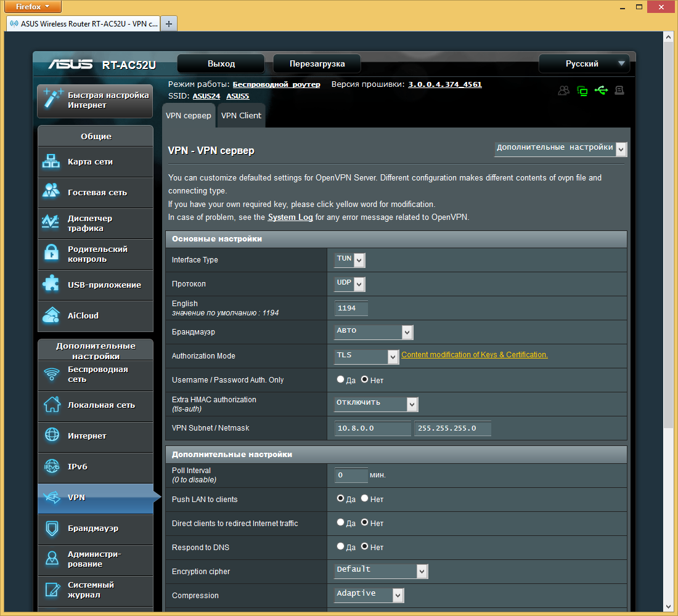This screenshot has width=678, height=616.
Task: Click the page vertical scrollbar thumb
Action: pyautogui.click(x=669, y=234)
